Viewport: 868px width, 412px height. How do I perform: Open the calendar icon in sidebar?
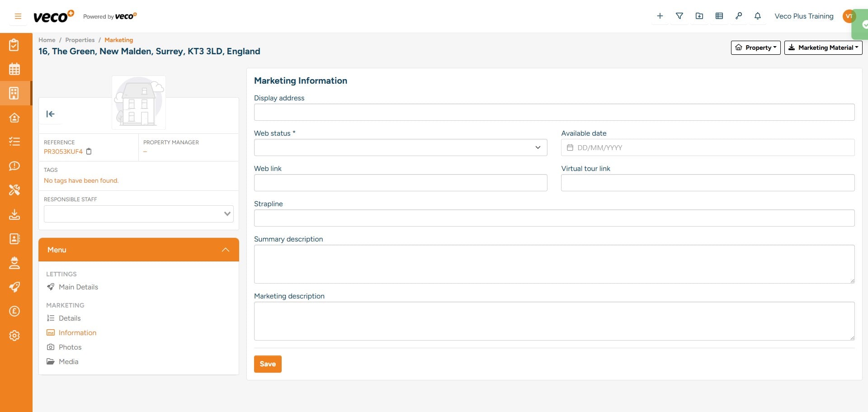pos(14,69)
